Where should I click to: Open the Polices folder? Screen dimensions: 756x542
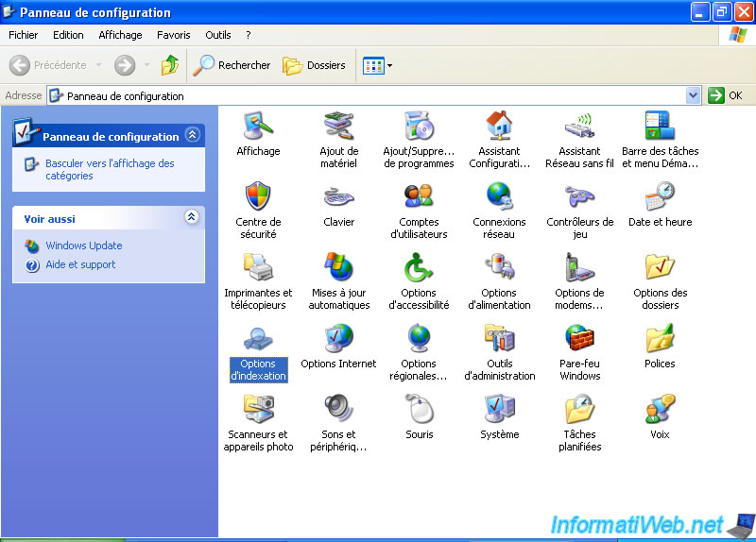click(660, 347)
